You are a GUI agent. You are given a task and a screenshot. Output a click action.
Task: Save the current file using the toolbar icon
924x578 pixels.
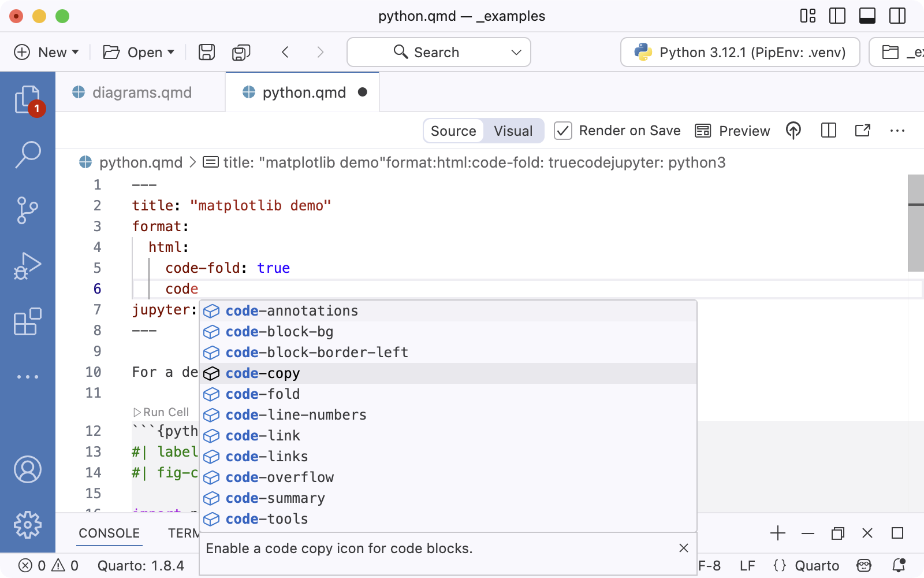(x=206, y=52)
